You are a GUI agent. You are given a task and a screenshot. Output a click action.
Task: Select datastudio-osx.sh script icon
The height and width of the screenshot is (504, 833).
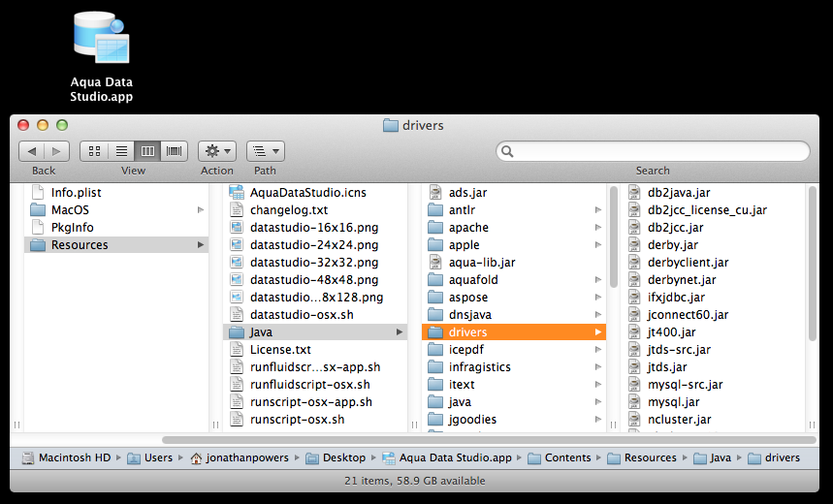pyautogui.click(x=237, y=314)
